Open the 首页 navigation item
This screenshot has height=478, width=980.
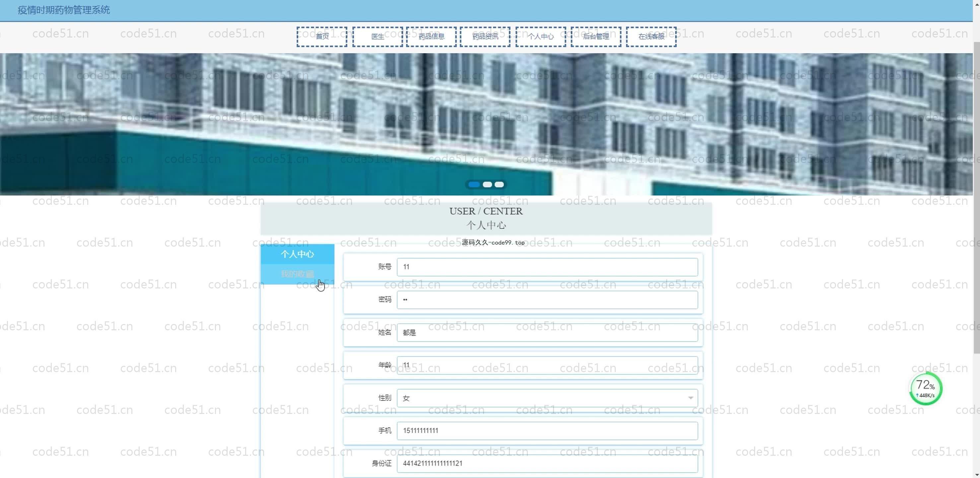click(x=322, y=37)
